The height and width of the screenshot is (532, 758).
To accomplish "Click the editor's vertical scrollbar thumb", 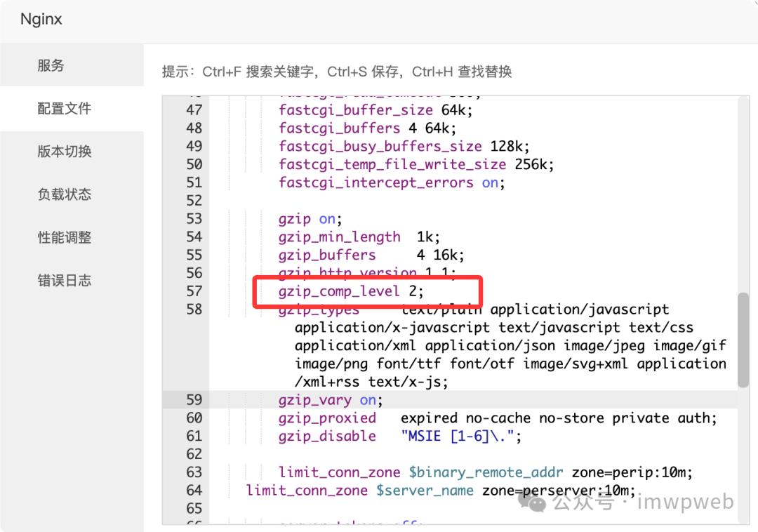I will point(743,340).
